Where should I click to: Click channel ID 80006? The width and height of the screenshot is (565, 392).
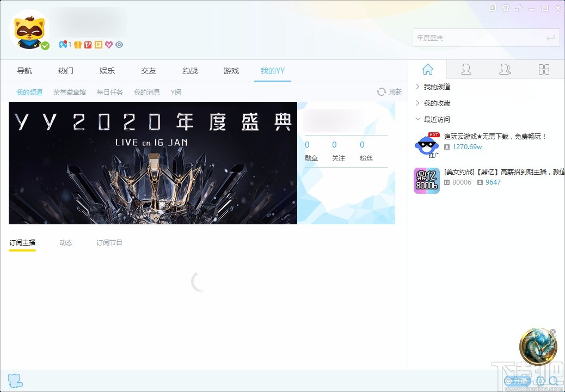pos(462,182)
